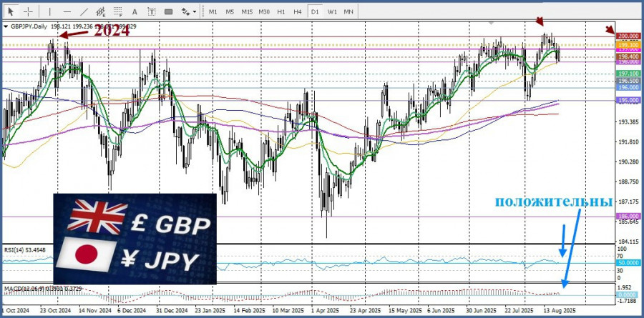644x318 pixels.
Task: Expand the triangle beside GBPJPY,Daily
Action: coord(6,26)
